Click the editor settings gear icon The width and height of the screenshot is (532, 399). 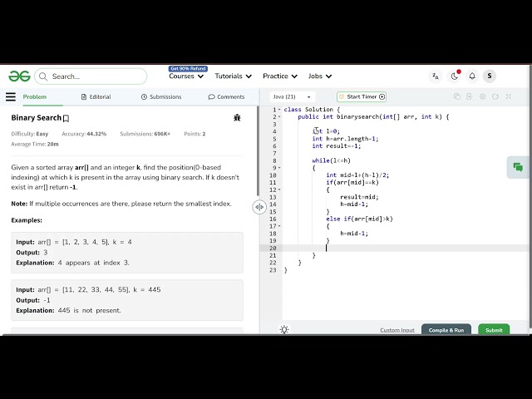tap(482, 96)
